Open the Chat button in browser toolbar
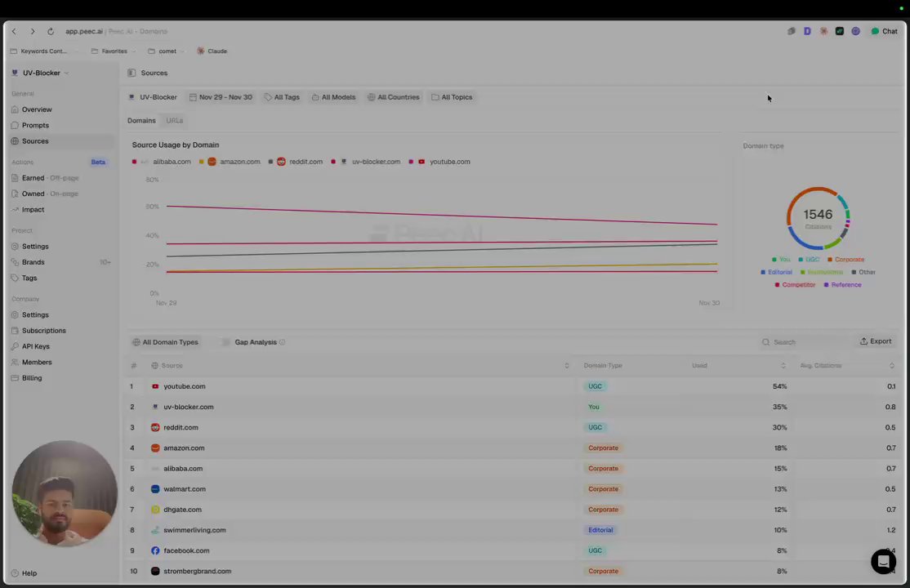This screenshot has height=588, width=910. click(884, 31)
